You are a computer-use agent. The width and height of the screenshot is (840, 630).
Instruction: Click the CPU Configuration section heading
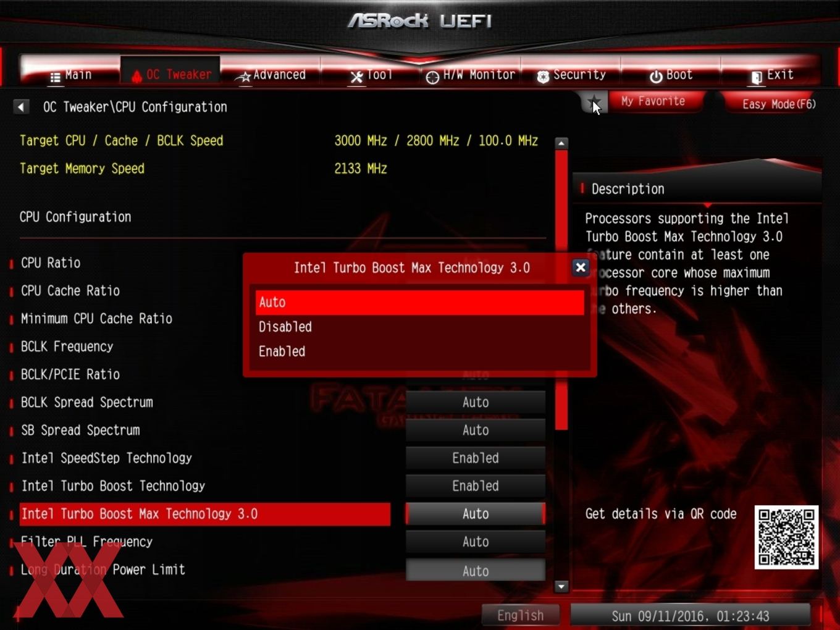(x=75, y=217)
